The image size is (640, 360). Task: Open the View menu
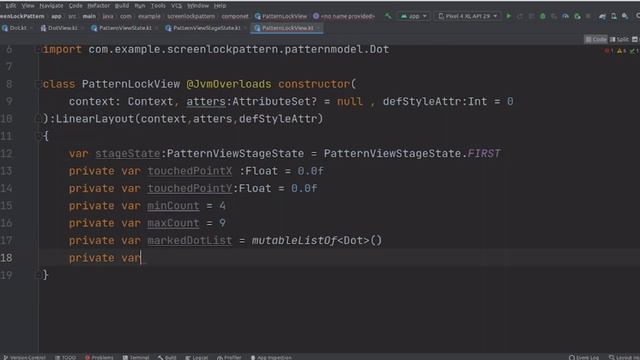click(x=28, y=6)
